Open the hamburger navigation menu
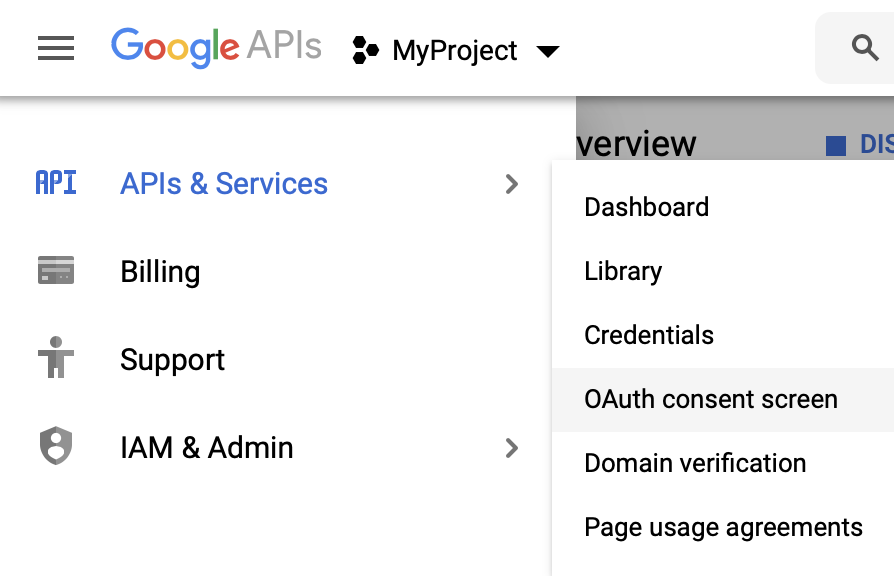Screen dimensions: 894x576 (x=56, y=48)
